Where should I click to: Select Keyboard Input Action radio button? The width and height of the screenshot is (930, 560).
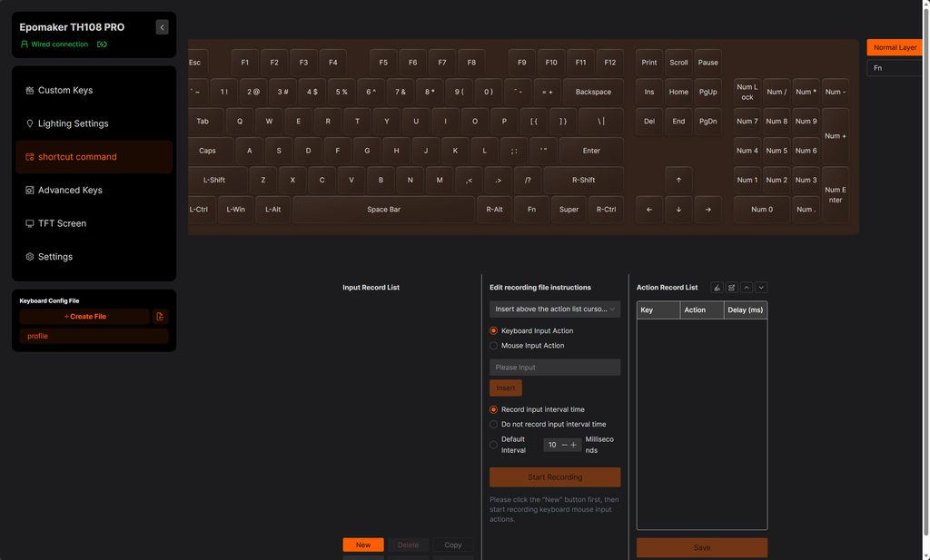click(493, 330)
